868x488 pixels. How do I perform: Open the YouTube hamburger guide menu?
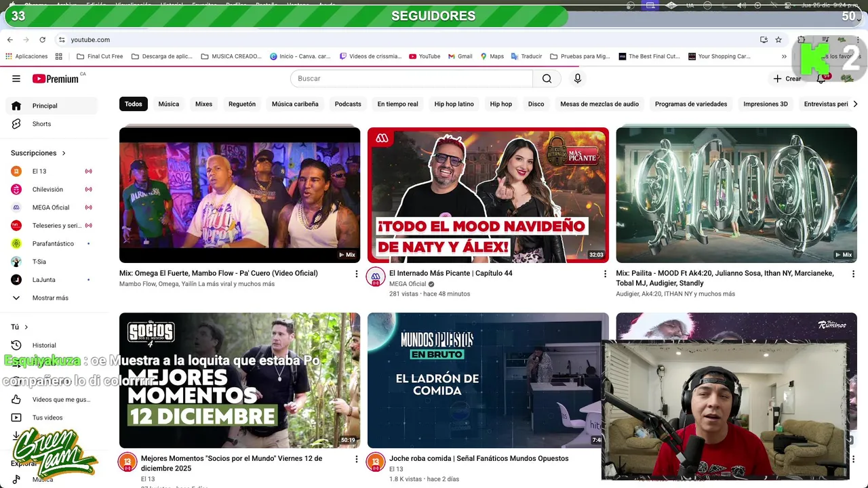click(x=16, y=79)
